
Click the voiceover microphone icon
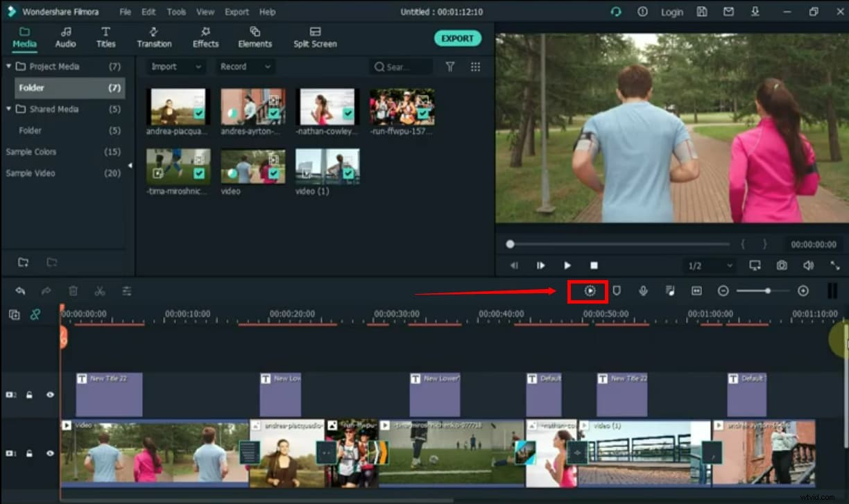[x=643, y=290]
